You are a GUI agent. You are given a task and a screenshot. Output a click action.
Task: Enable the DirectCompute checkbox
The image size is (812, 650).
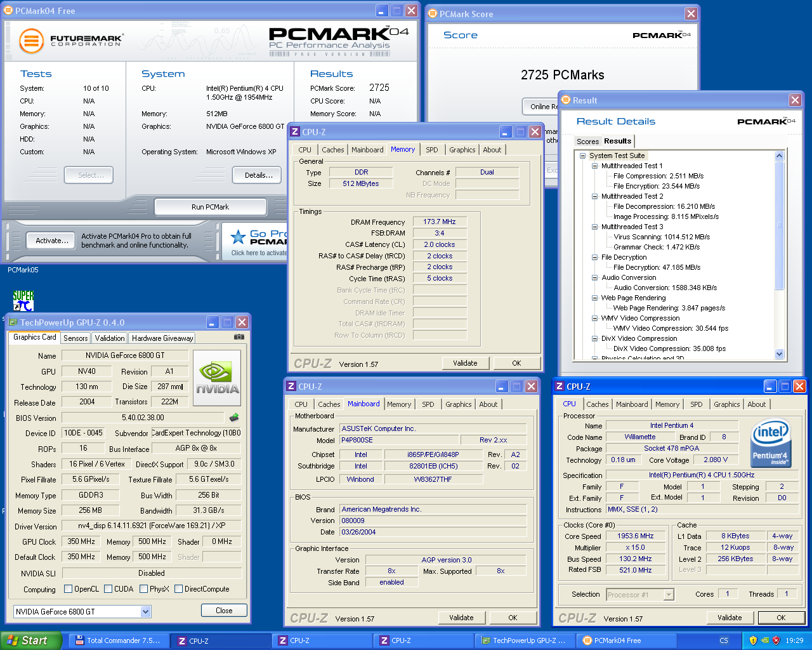(178, 589)
